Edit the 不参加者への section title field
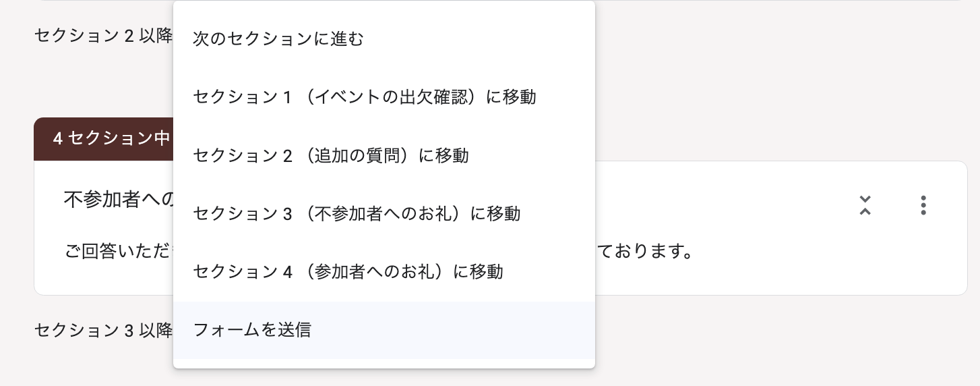980x386 pixels. (x=119, y=199)
